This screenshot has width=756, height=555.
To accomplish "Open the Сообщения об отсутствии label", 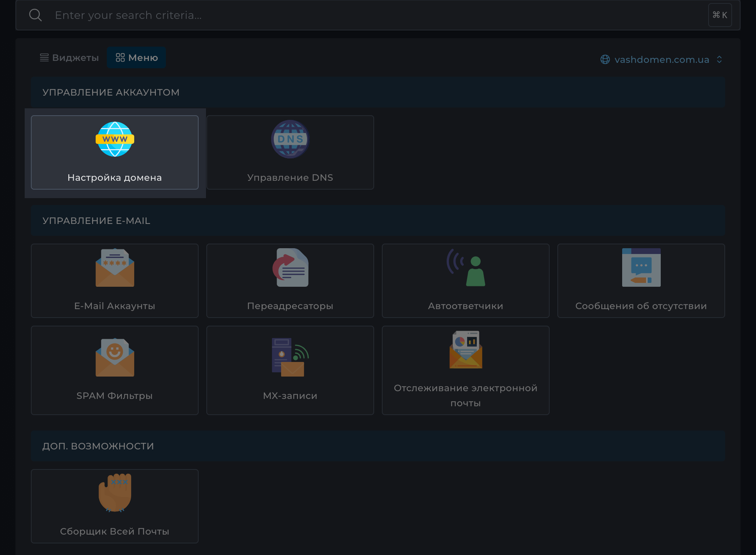I will pyautogui.click(x=641, y=306).
